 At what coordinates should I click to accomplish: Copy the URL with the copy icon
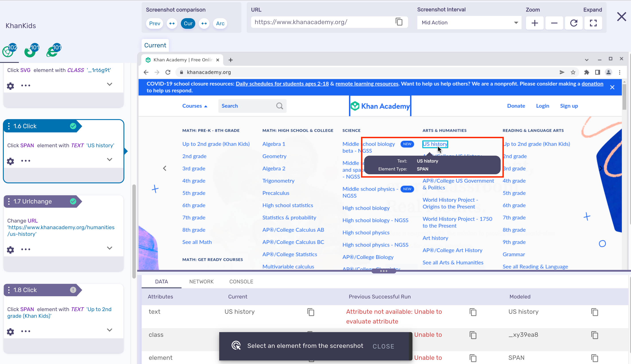click(x=399, y=22)
